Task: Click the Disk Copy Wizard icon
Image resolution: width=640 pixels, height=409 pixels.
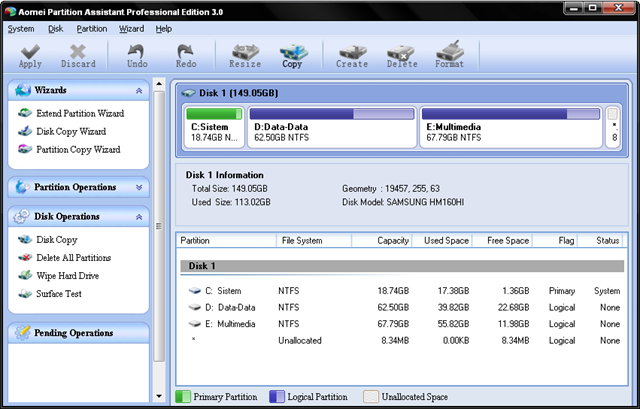Action: click(x=24, y=131)
